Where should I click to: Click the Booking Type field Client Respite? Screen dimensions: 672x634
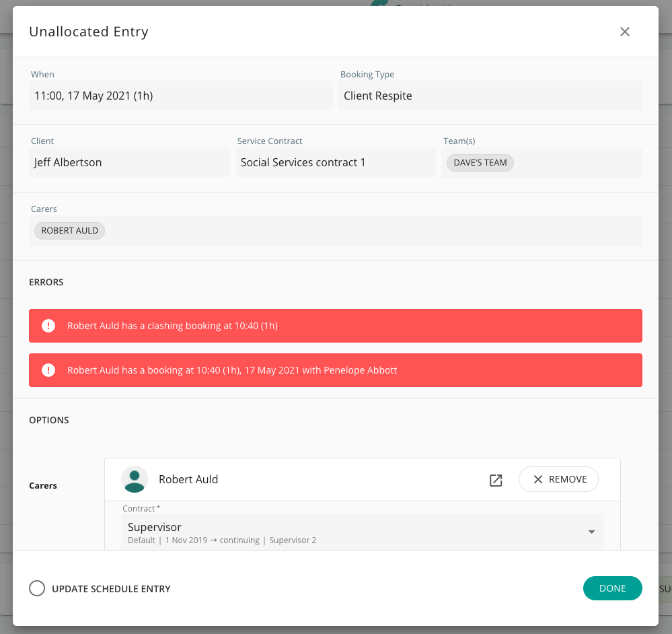[490, 96]
